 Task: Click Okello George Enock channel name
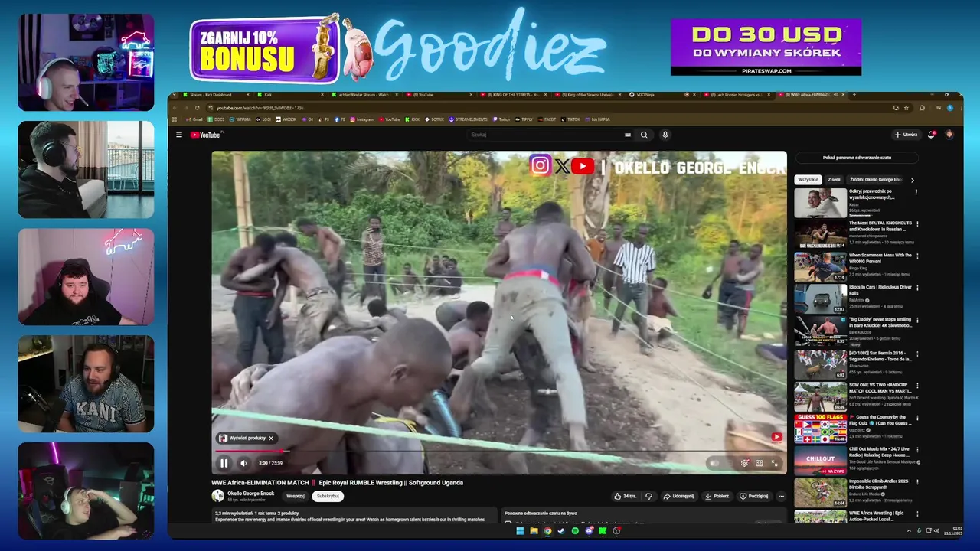251,494
